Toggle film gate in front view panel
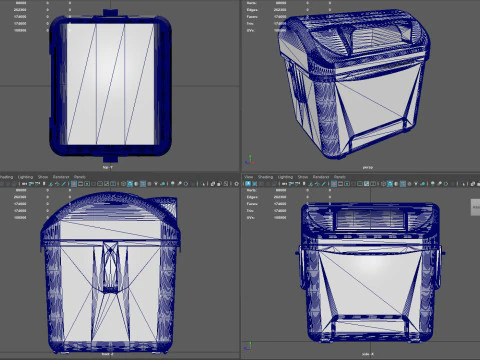Viewport: 480px width, 360px height. [x=80, y=184]
